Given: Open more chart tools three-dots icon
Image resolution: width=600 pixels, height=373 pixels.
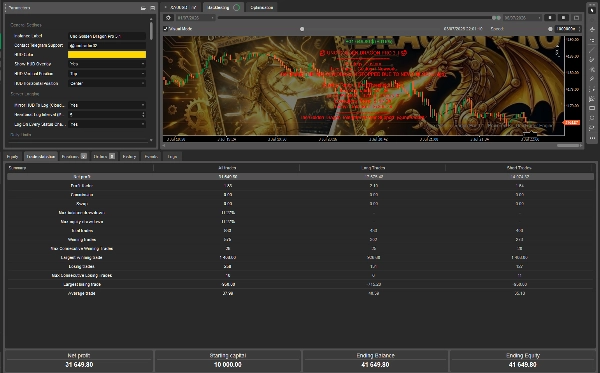Looking at the screenshot, I should coord(592,138).
